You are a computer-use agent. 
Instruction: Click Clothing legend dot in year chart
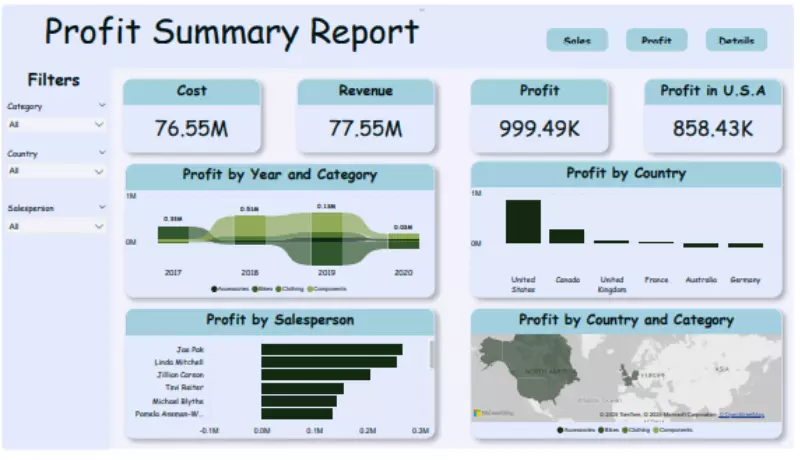279,289
